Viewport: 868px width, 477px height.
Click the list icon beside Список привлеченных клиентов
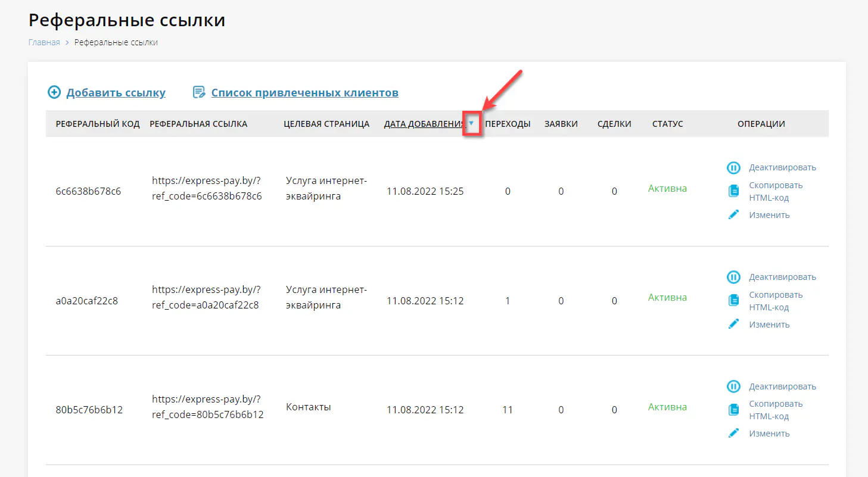point(198,92)
